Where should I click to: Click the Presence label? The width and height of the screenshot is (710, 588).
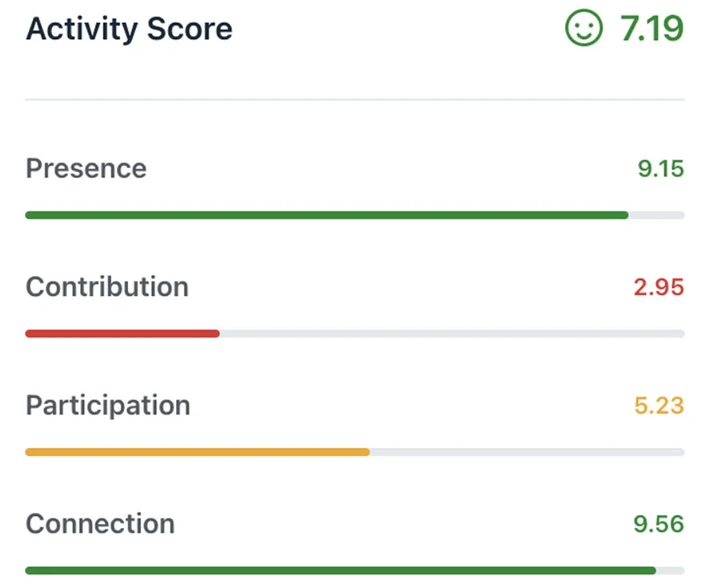(86, 169)
